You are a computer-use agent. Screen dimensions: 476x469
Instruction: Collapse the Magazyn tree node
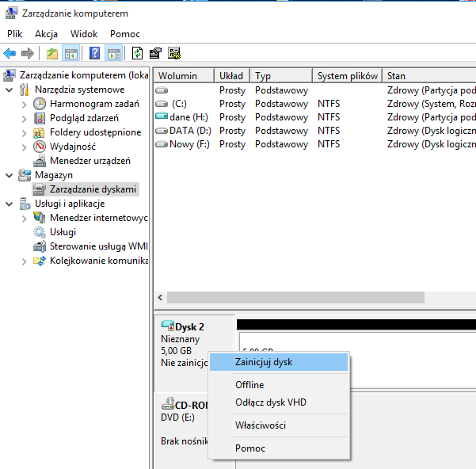10,175
